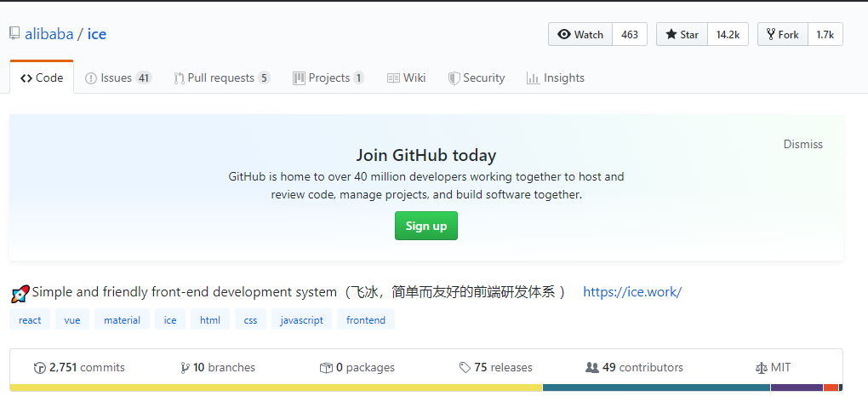
Task: Open the https://ice.work/ website link
Action: (x=632, y=292)
